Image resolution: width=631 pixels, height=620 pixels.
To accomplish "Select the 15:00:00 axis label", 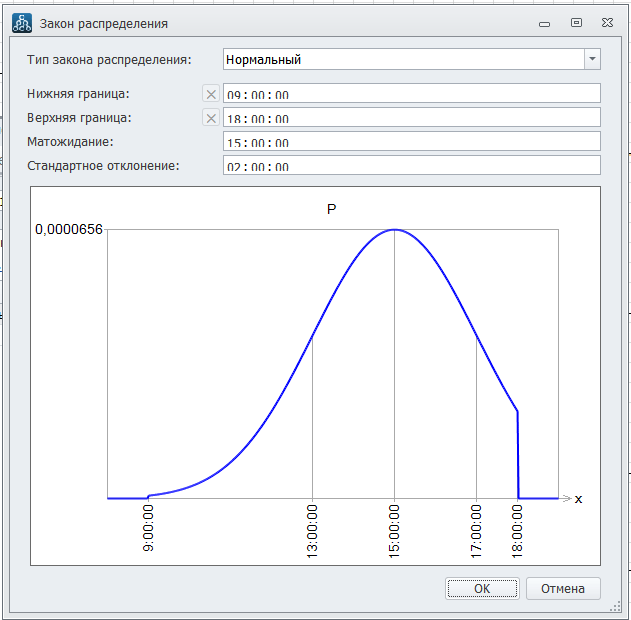I will 394,530.
